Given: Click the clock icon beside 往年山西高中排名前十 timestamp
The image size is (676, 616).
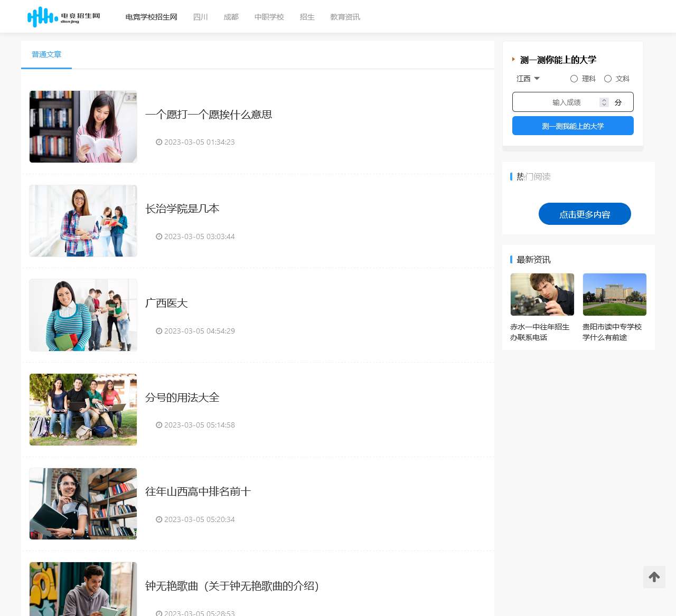Looking at the screenshot, I should [x=158, y=519].
